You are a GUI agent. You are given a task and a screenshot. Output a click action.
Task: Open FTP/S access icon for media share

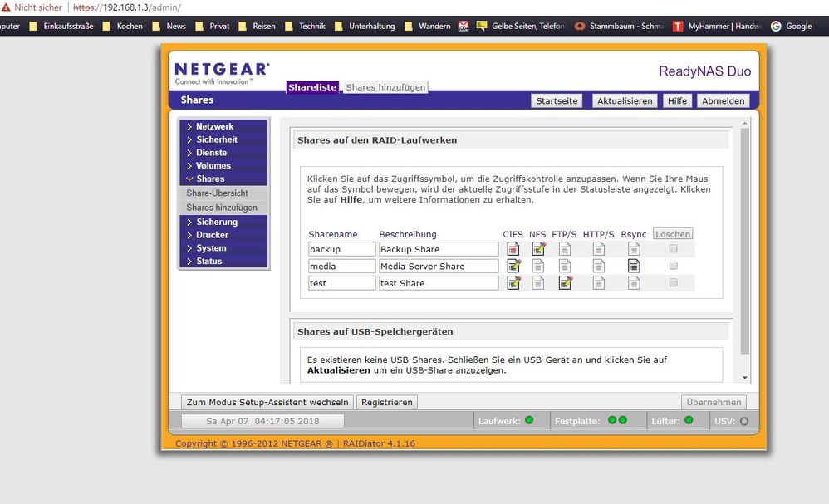pos(565,266)
